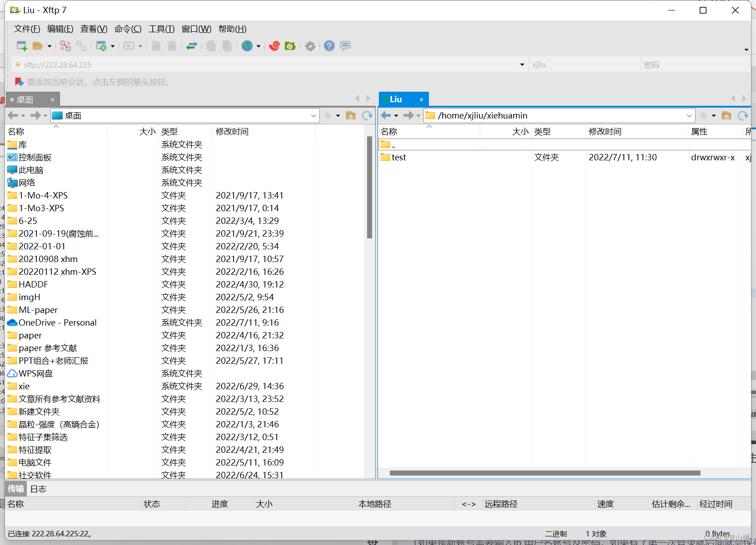The height and width of the screenshot is (545, 756).
Task: Click the Disconnect toolbar icon
Action: pos(65,46)
